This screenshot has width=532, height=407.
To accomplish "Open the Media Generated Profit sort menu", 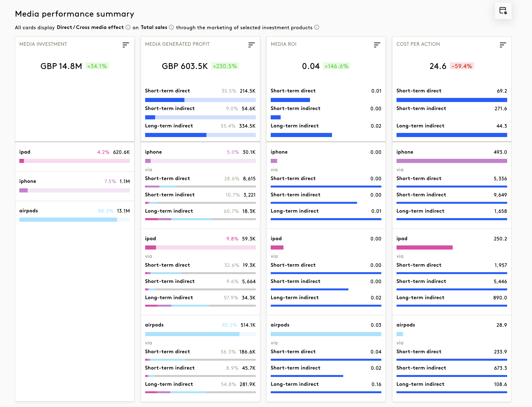I will pos(251,45).
